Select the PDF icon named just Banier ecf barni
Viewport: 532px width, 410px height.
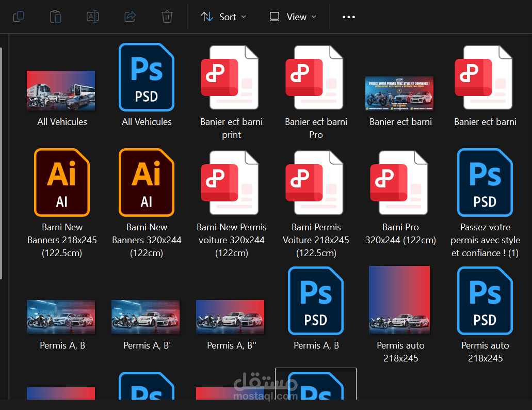pyautogui.click(x=484, y=78)
